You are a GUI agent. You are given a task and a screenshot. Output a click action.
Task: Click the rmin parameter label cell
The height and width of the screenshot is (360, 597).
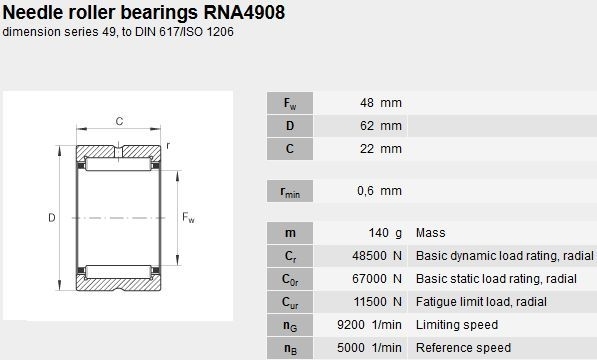(290, 191)
